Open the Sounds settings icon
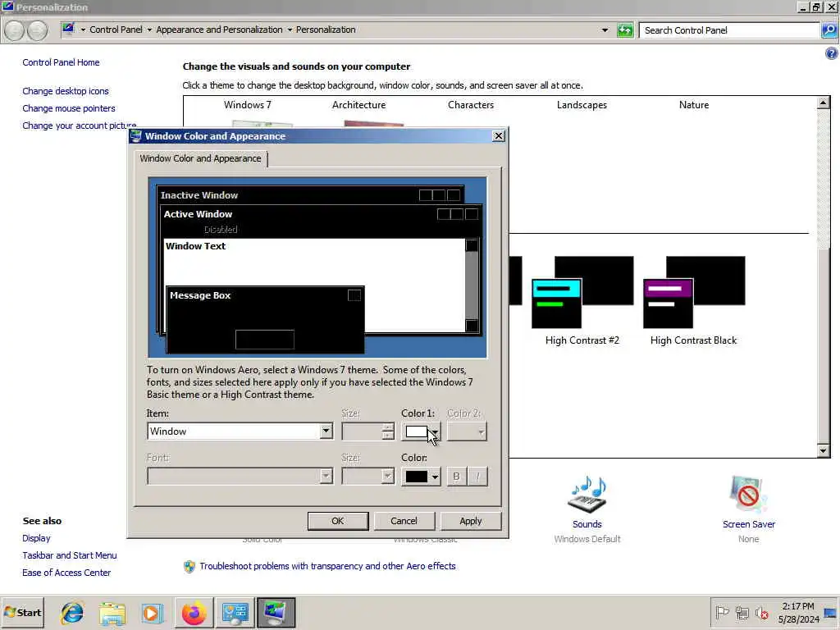Viewport: 840px width, 630px height. (587, 495)
